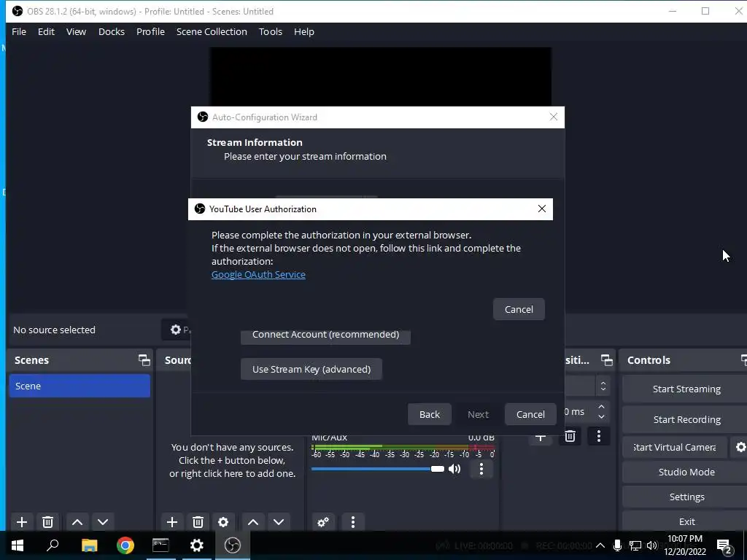The width and height of the screenshot is (747, 560).
Task: Open Windows taskbar search
Action: (53, 545)
